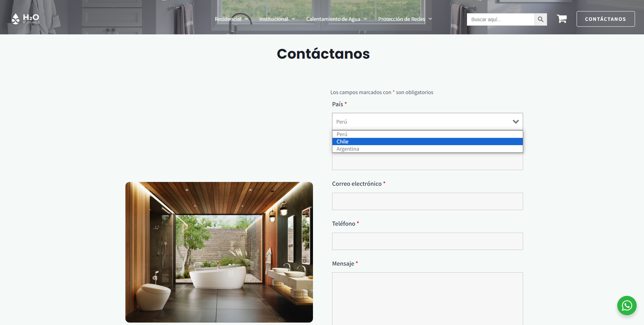The image size is (644, 325).
Task: Open the Protección de Redes menu
Action: coord(402,19)
